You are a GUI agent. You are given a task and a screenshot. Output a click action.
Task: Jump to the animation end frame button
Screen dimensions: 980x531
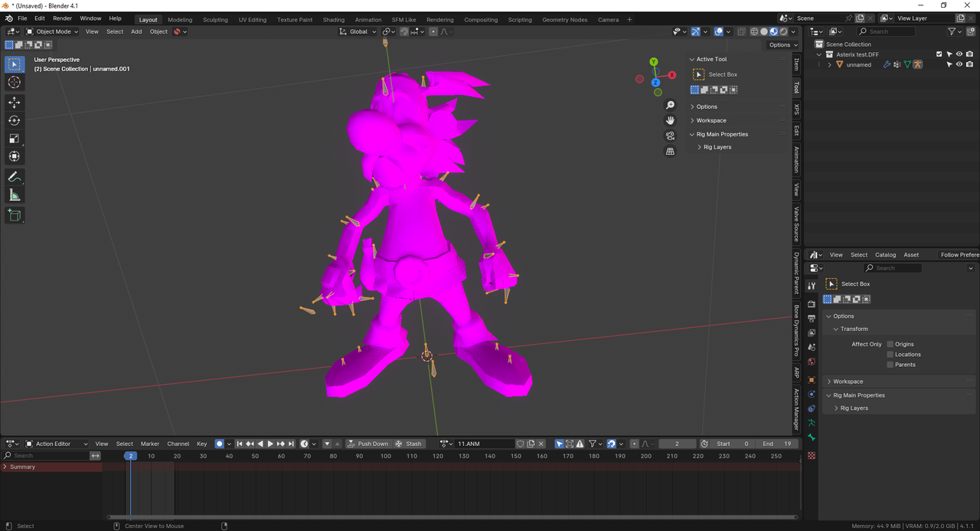point(291,444)
